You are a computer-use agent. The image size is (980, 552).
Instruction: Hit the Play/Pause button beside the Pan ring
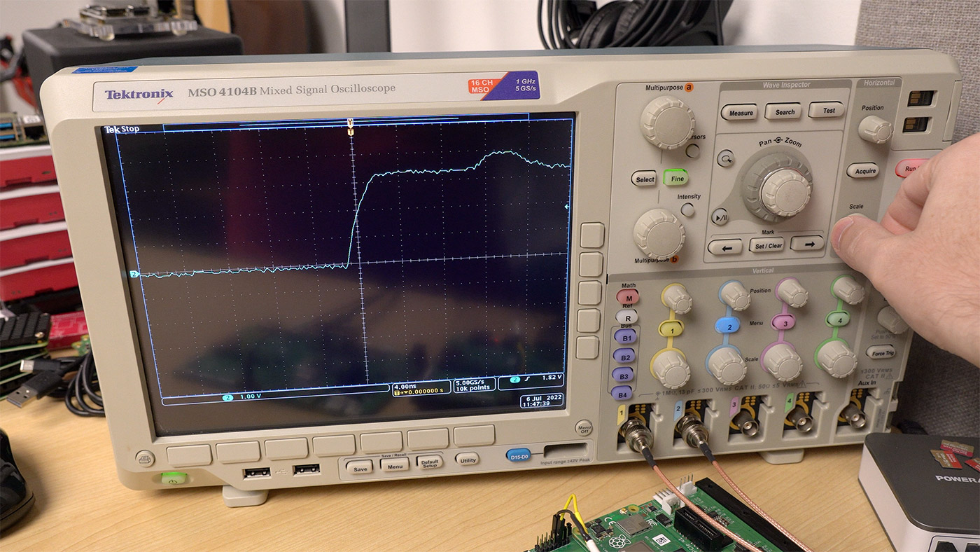point(720,217)
